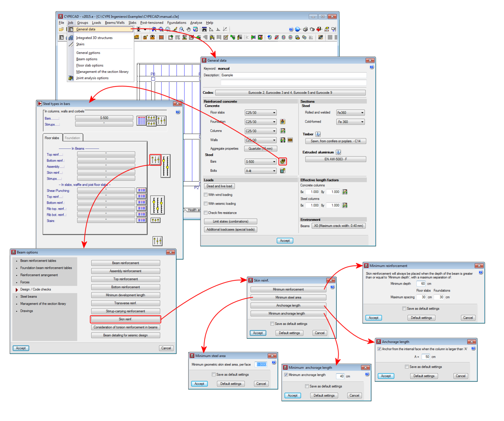Click the Minimum steel area button
Image resolution: width=504 pixels, height=421 pixels.
coord(288,297)
